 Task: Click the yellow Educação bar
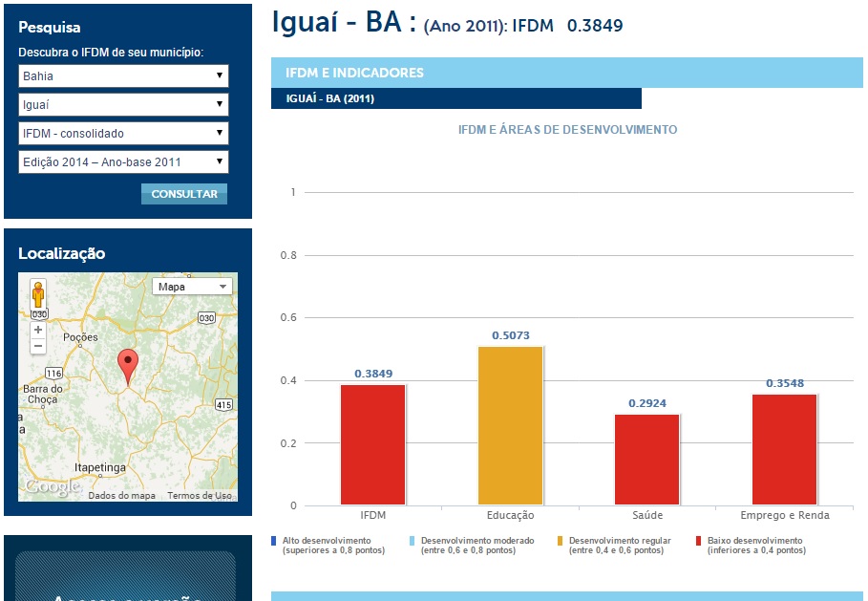coord(511,425)
